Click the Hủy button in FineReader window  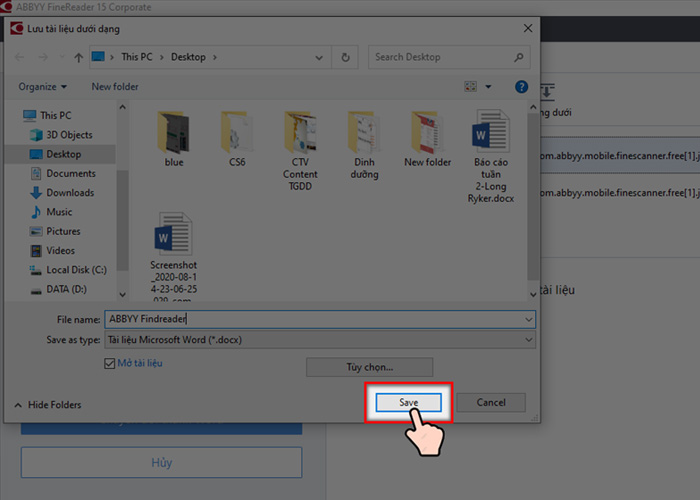click(x=162, y=462)
